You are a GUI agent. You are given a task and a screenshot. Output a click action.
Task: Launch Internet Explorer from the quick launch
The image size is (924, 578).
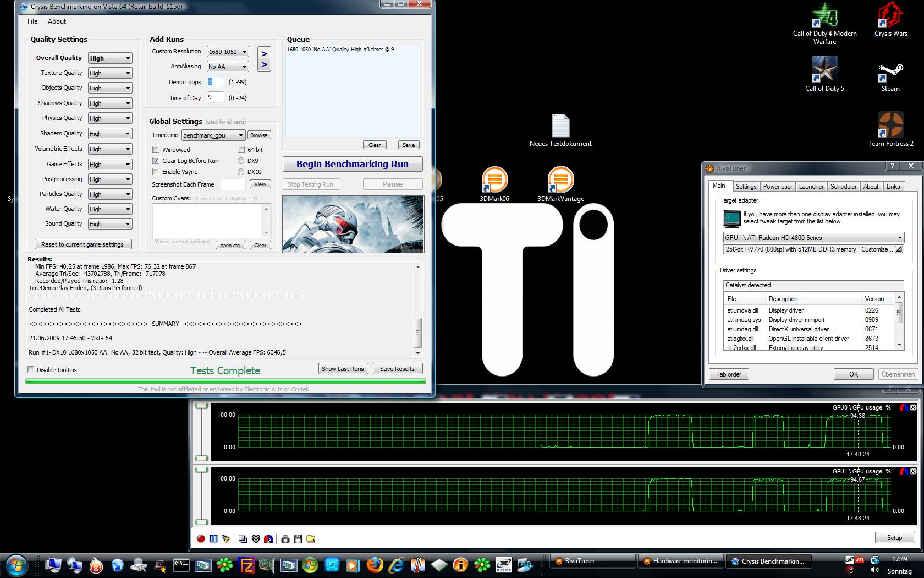(396, 565)
